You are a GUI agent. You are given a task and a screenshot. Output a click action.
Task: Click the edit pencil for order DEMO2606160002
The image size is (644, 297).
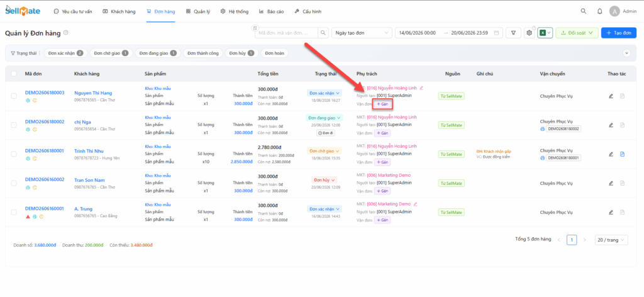point(611,183)
